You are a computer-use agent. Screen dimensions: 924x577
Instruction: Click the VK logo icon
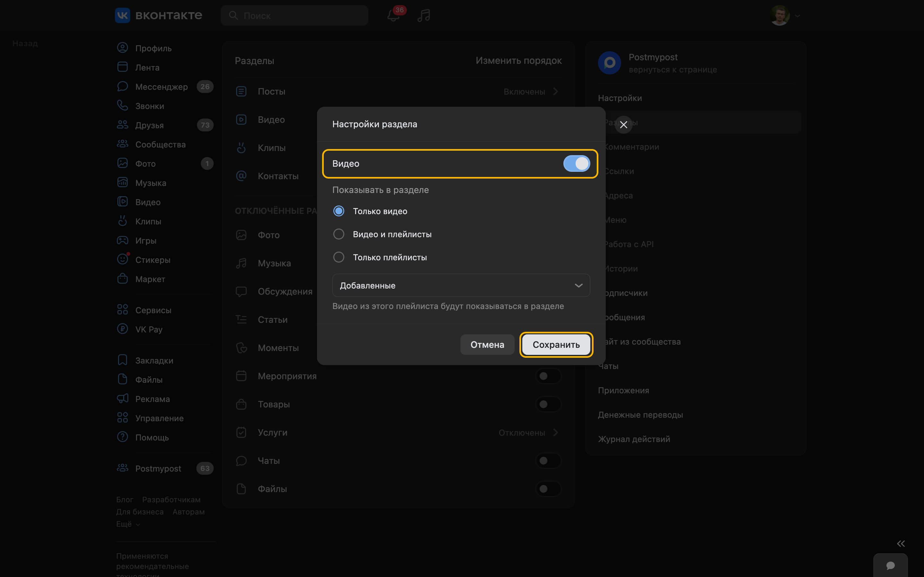(x=123, y=15)
